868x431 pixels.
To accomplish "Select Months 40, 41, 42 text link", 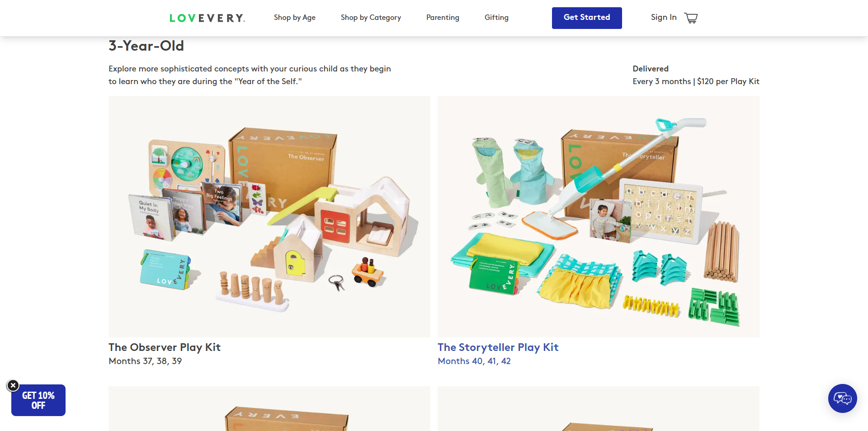I will coord(474,361).
